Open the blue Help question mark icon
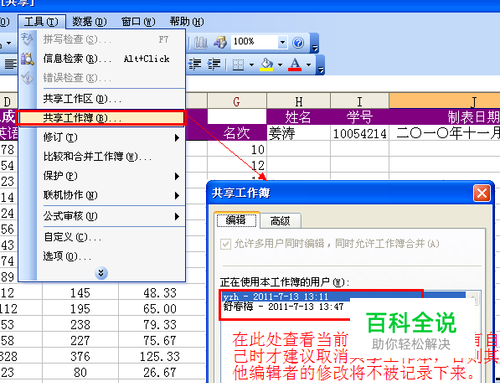500x383 pixels. 298,43
